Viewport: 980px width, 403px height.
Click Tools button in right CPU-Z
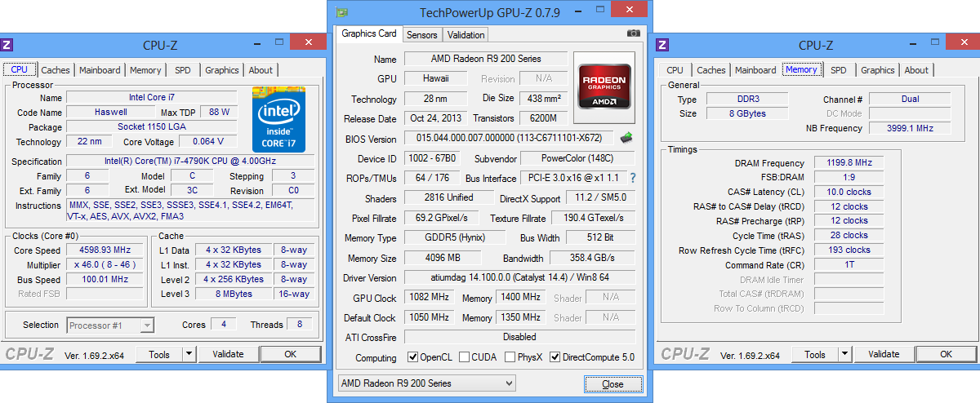[x=815, y=354]
